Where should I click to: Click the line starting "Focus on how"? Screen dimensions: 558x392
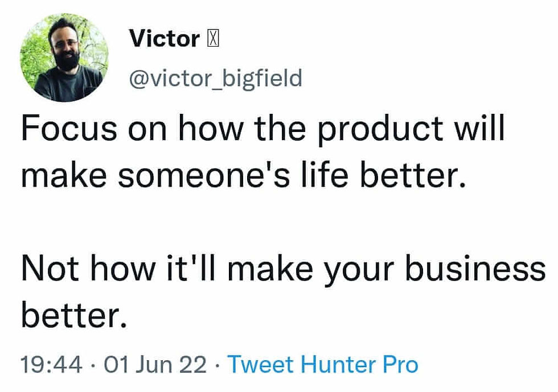(x=263, y=128)
